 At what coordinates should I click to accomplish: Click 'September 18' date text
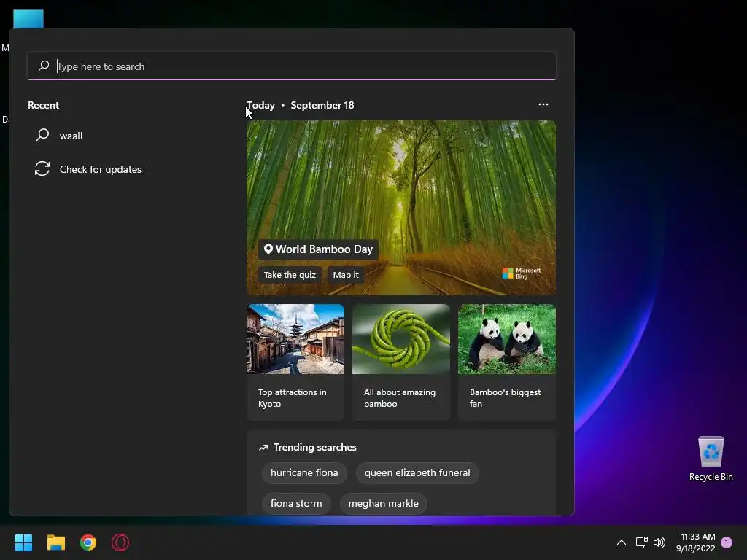(x=322, y=105)
